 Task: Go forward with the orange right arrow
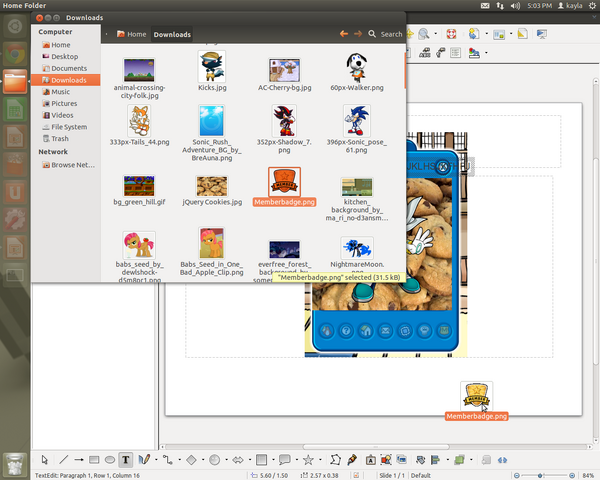(x=358, y=34)
